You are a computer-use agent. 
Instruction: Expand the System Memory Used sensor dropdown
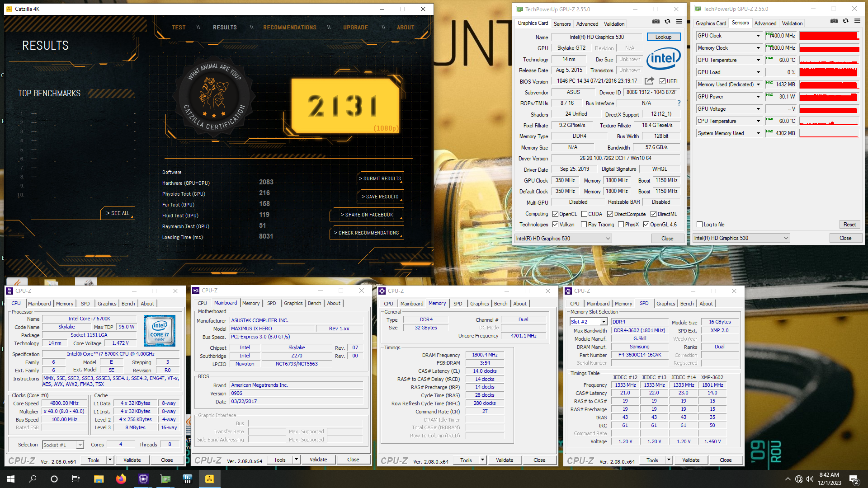click(758, 133)
